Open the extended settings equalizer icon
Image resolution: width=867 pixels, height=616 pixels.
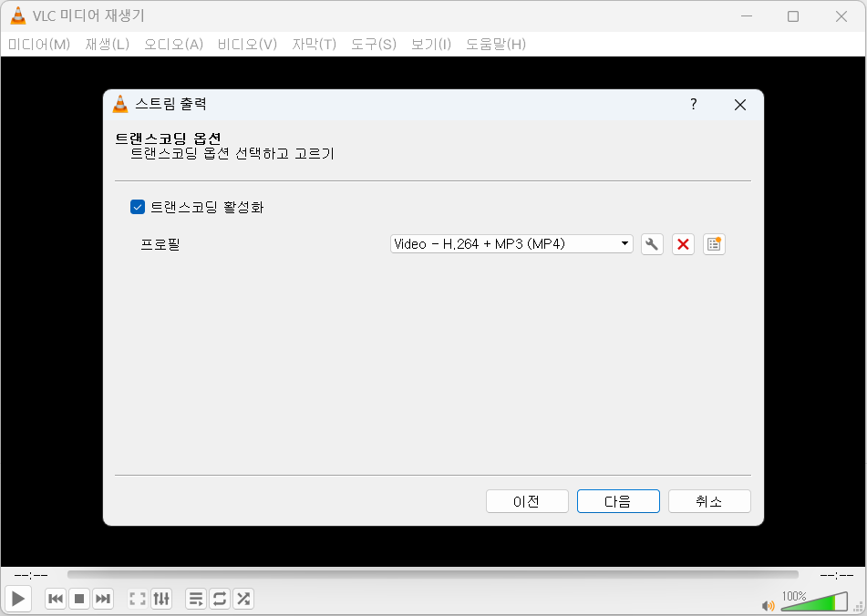pyautogui.click(x=161, y=599)
